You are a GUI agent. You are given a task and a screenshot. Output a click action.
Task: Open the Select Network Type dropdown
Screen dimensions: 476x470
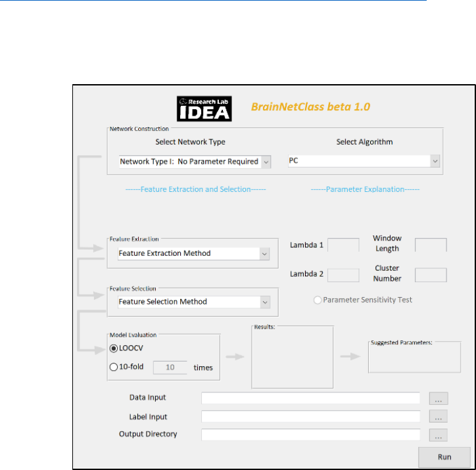pyautogui.click(x=195, y=162)
